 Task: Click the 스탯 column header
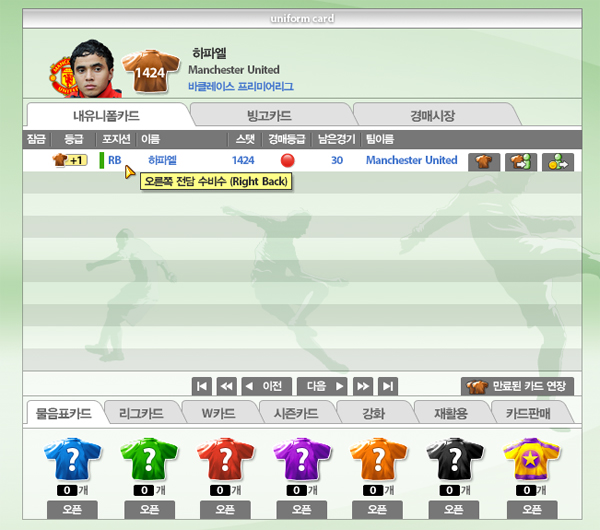(245, 139)
